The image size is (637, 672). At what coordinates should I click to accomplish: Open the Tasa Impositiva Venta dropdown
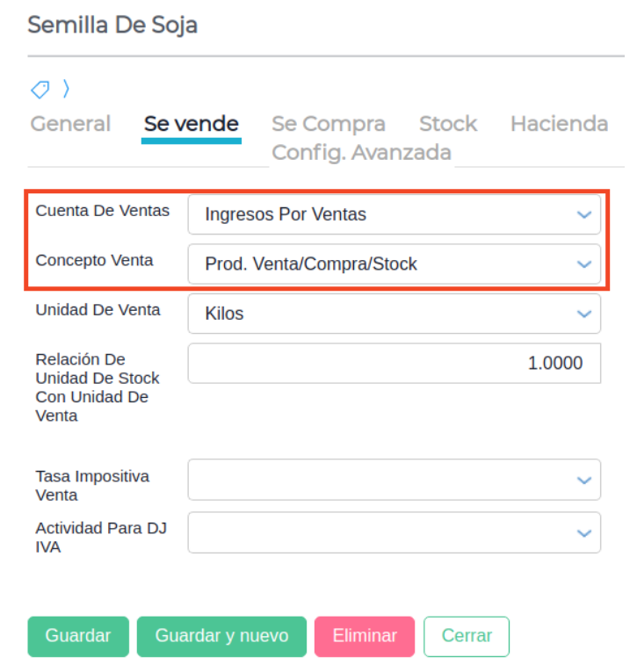pyautogui.click(x=395, y=480)
